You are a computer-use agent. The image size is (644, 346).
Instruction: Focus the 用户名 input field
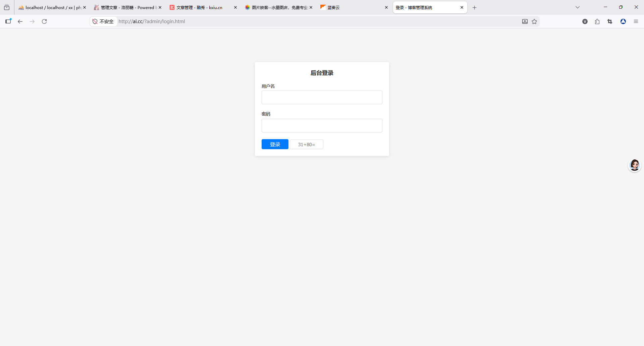[322, 97]
